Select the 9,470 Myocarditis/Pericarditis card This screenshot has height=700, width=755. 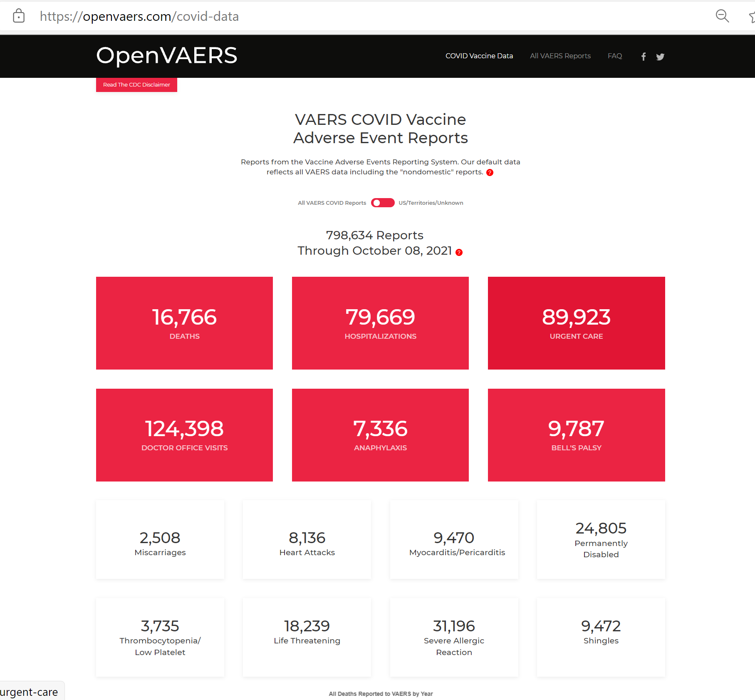pos(454,539)
